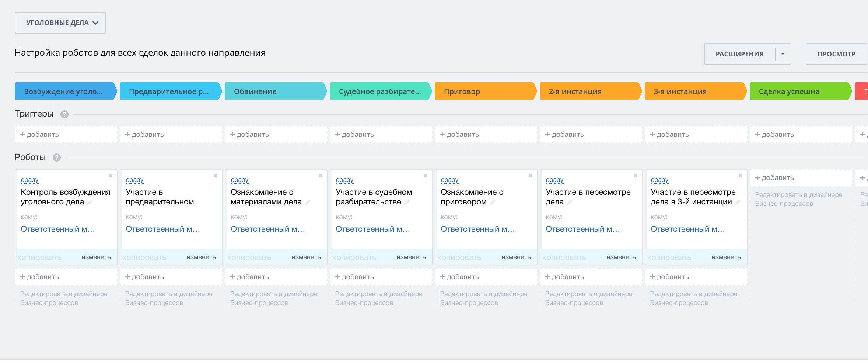
Task: Copy the Участие в предварительном robot
Action: pos(144,257)
